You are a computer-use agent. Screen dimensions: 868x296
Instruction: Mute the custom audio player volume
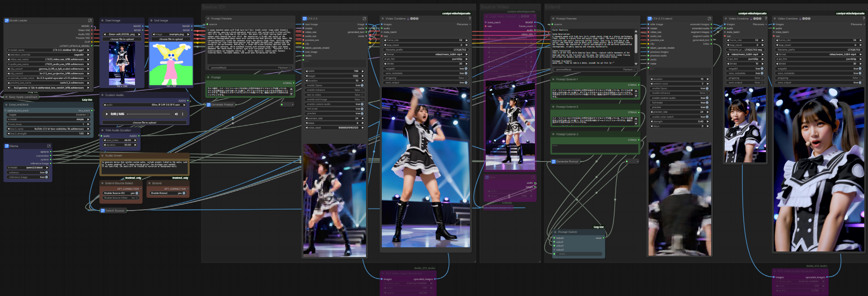click(176, 114)
